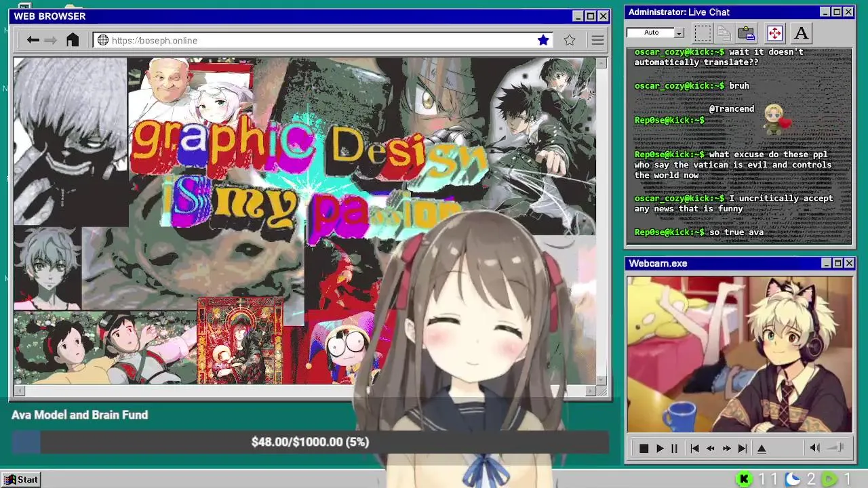
Task: Open the browser home page
Action: (x=73, y=40)
